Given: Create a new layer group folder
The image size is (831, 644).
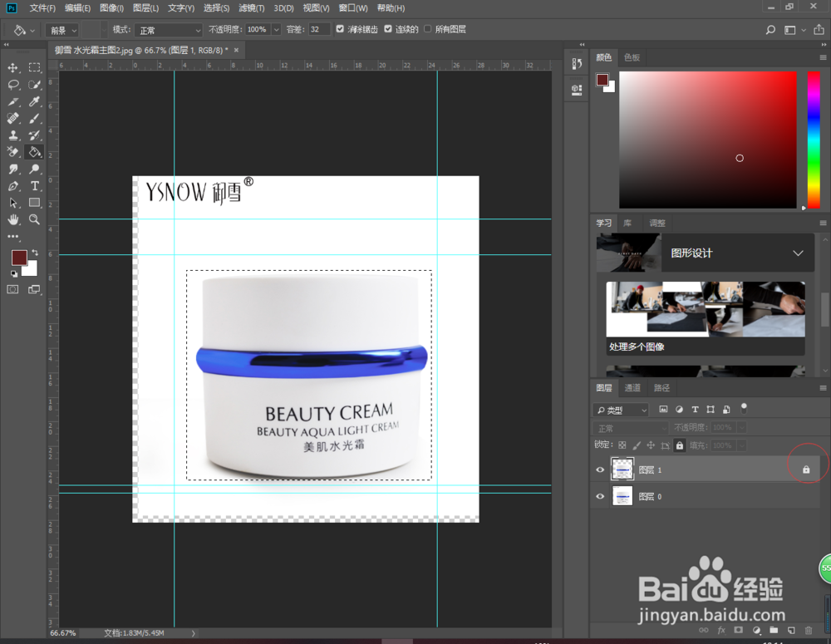Looking at the screenshot, I should tap(774, 630).
